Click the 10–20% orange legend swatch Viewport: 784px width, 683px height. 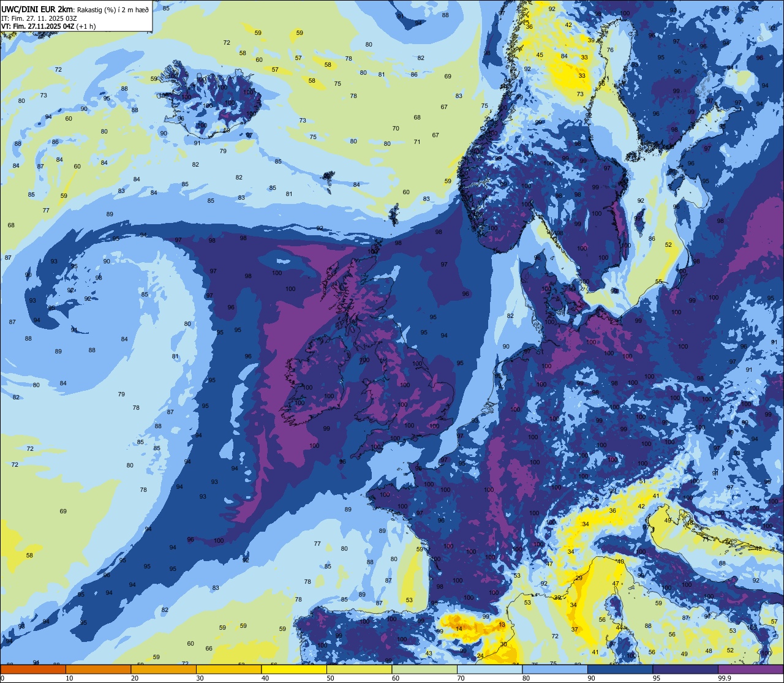98,669
